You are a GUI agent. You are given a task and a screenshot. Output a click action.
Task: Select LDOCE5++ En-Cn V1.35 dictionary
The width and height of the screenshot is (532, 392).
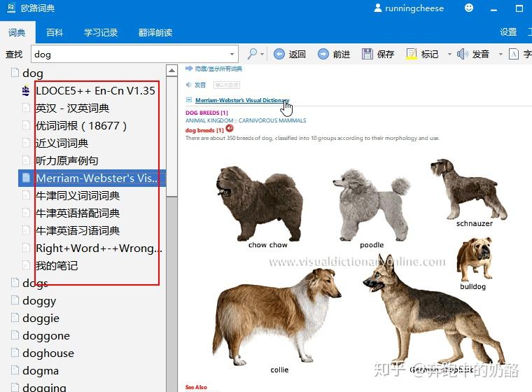pyautogui.click(x=95, y=90)
